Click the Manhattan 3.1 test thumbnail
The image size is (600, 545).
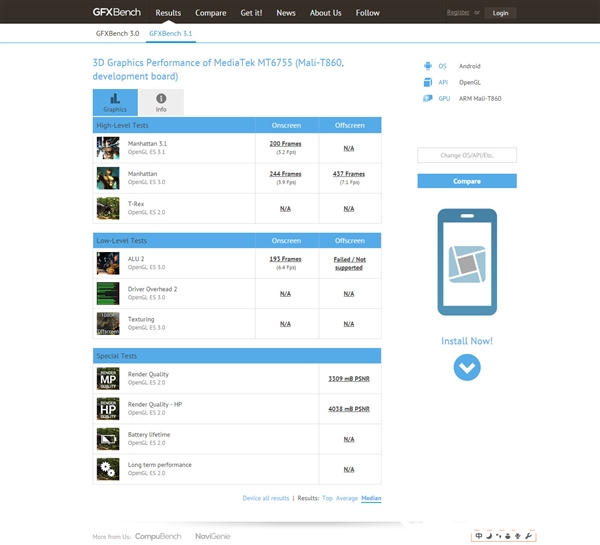(x=108, y=148)
